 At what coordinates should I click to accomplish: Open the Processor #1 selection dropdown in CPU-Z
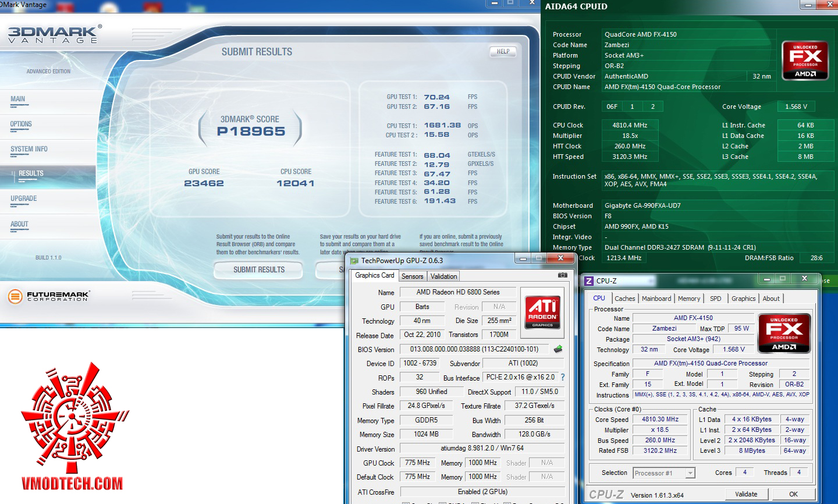point(664,473)
